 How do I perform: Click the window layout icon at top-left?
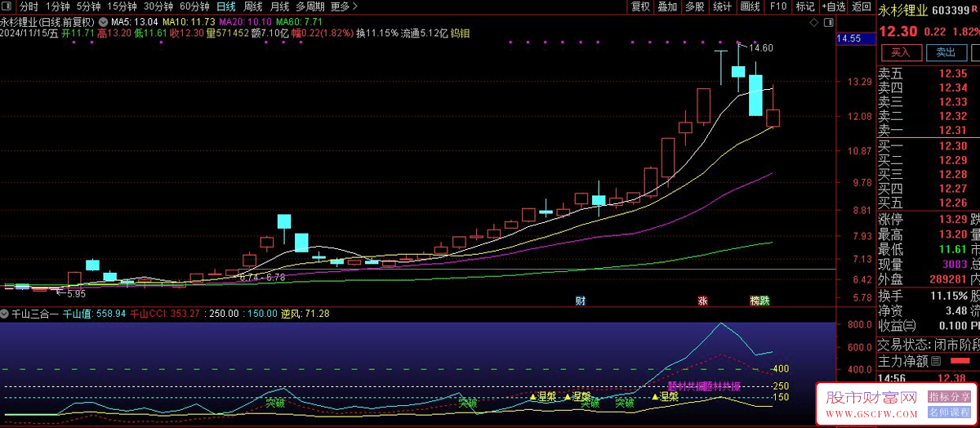pos(8,7)
